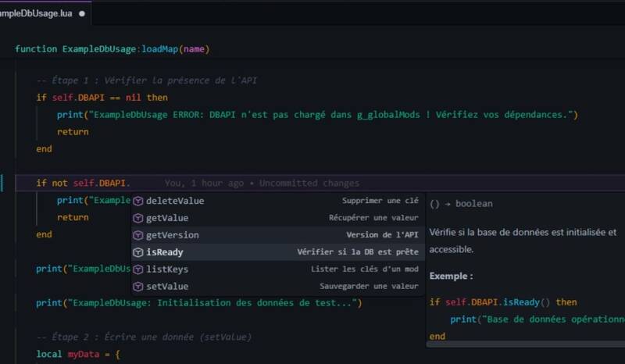Select 'Lister les clés d'un mod' entry

point(366,269)
